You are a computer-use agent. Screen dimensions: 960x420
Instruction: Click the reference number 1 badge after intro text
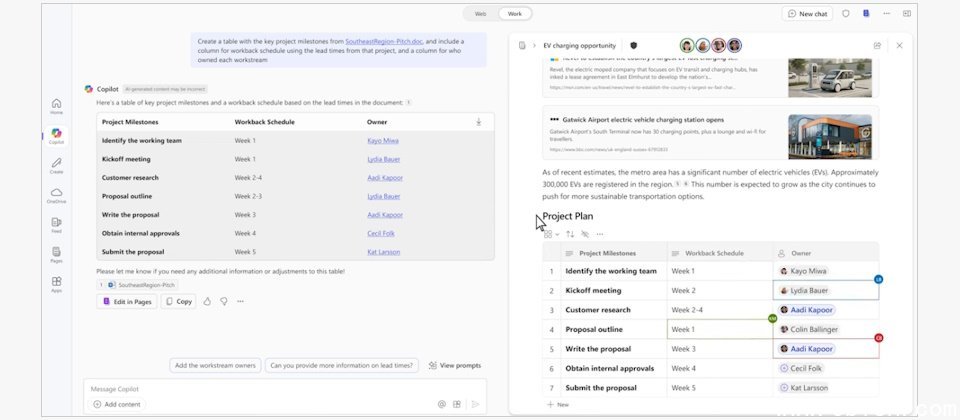click(408, 103)
